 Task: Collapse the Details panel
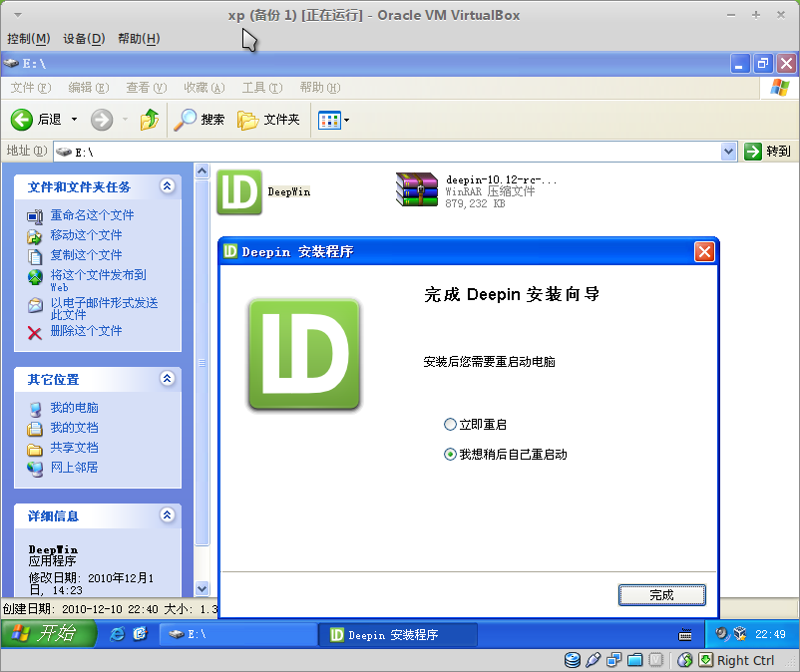click(168, 514)
